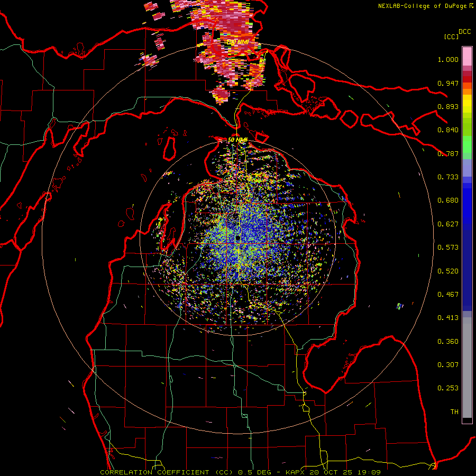This screenshot has width=476, height=476.
Task: Click the 0.840 legend value
Action: (x=448, y=130)
